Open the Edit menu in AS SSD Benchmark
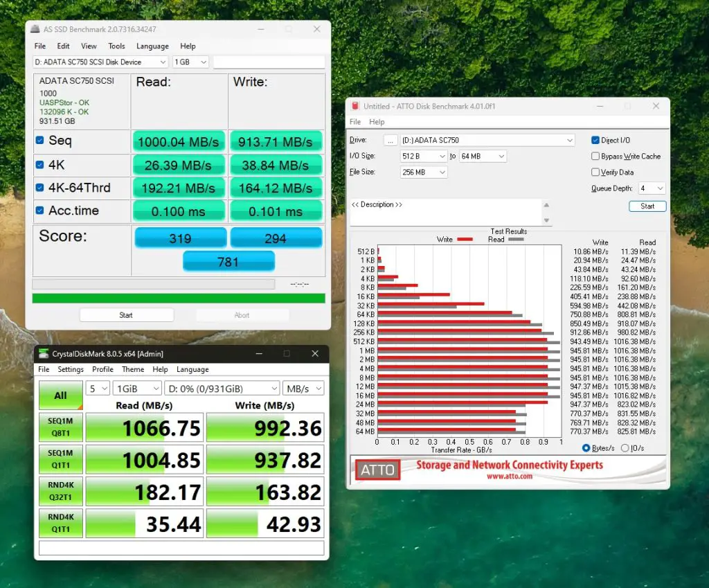This screenshot has width=709, height=588. (63, 46)
